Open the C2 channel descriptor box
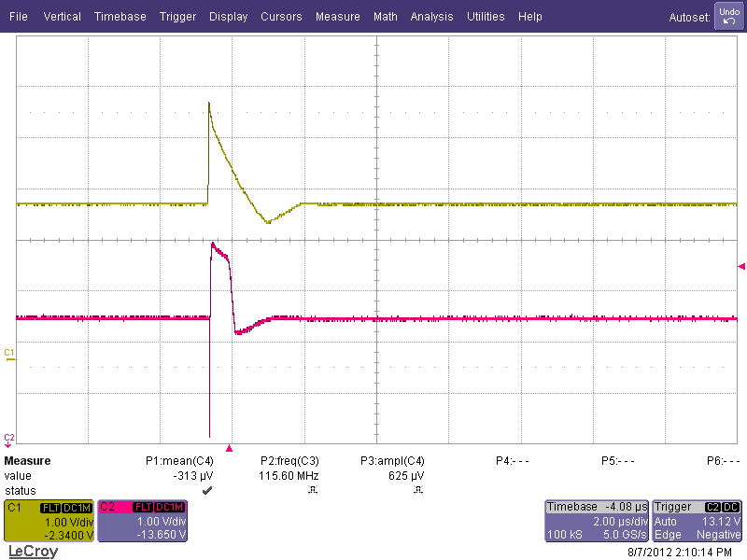The height and width of the screenshot is (560, 747). [x=143, y=521]
